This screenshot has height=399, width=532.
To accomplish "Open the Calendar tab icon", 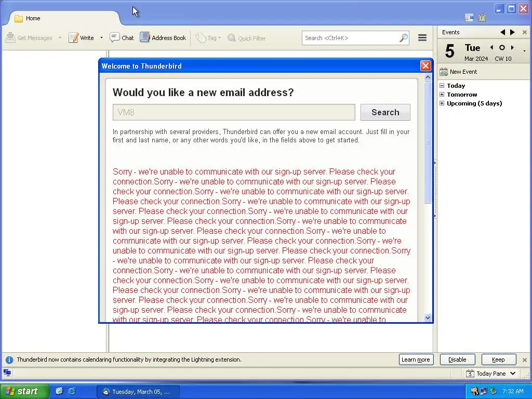I will (x=469, y=18).
